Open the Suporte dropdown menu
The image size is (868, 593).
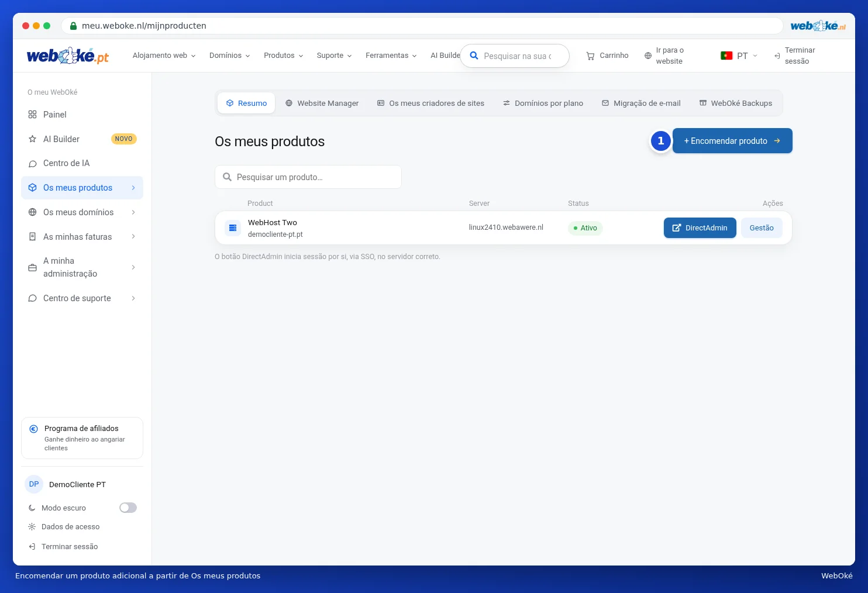(335, 56)
